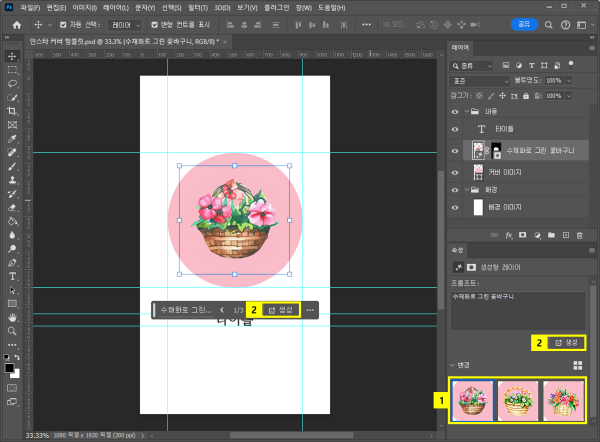The image size is (600, 442).
Task: Toggle show transform controls checkbox
Action: (x=154, y=25)
